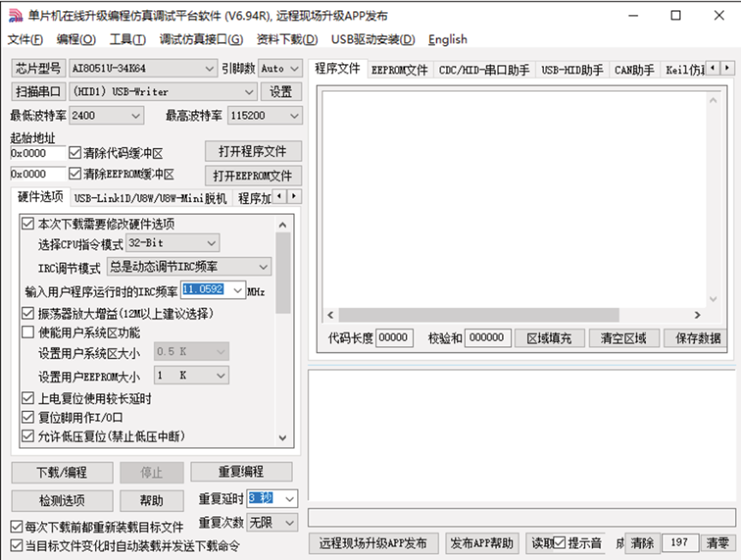Click 发布APP帮助 button
741x560 pixels.
482,543
